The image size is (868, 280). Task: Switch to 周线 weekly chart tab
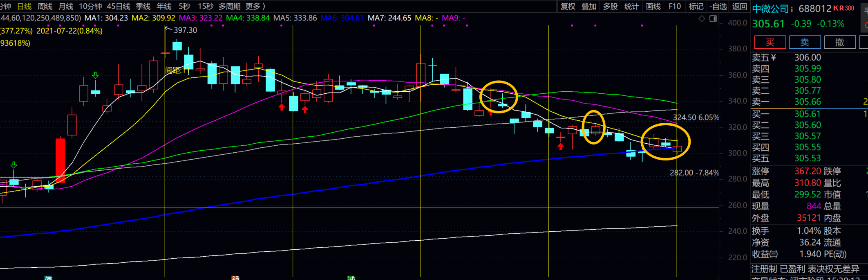click(45, 6)
